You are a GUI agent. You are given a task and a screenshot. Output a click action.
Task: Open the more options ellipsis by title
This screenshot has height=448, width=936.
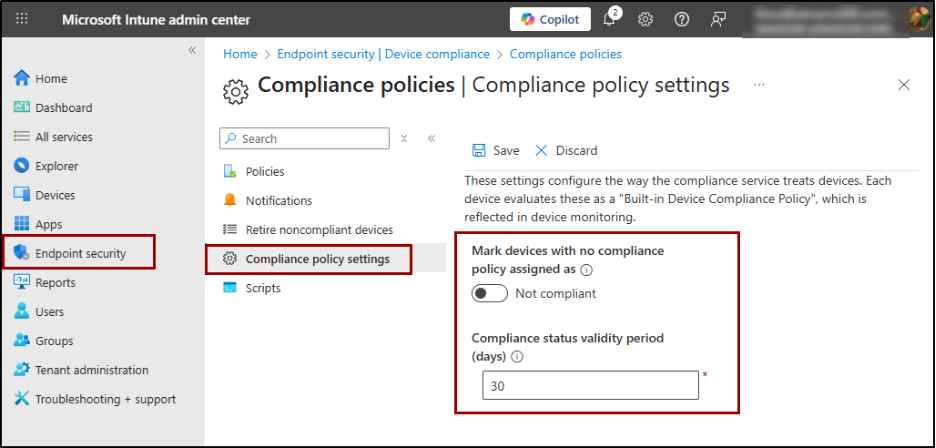759,85
